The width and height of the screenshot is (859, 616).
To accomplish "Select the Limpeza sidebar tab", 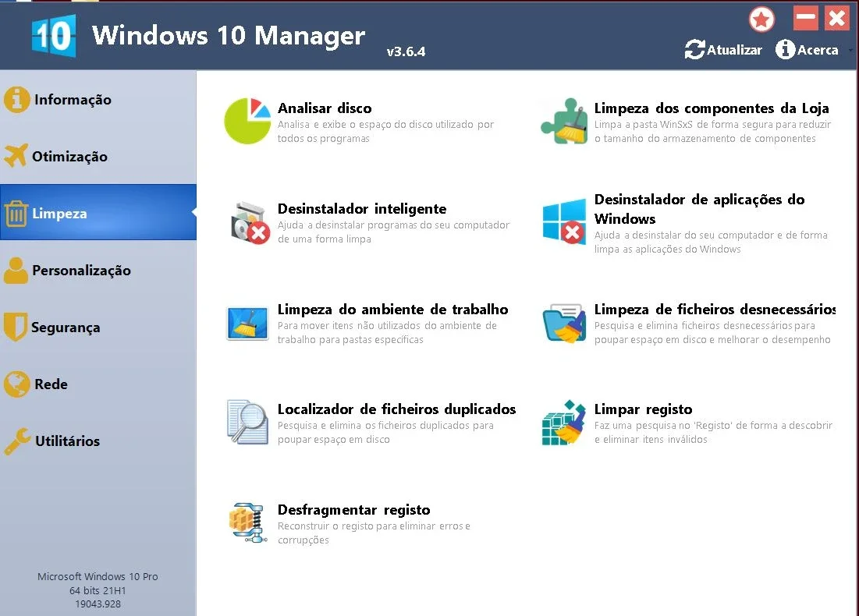I will [x=98, y=212].
